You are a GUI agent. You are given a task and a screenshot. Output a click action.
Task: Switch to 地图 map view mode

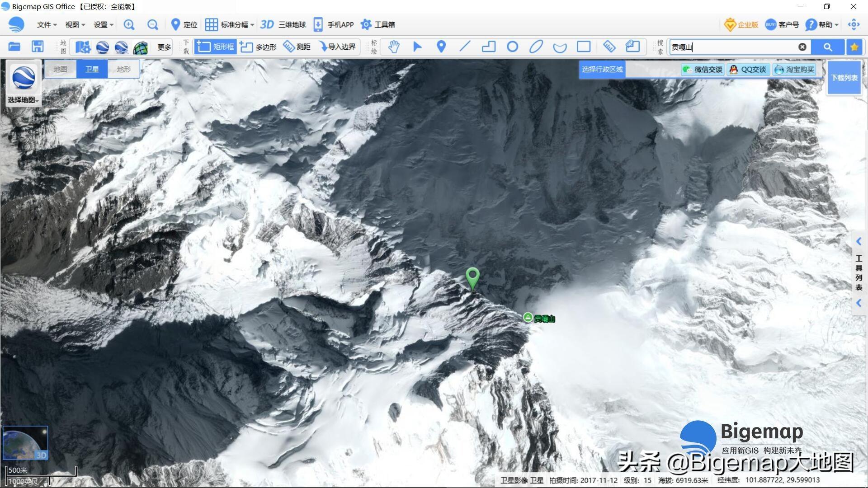[60, 69]
